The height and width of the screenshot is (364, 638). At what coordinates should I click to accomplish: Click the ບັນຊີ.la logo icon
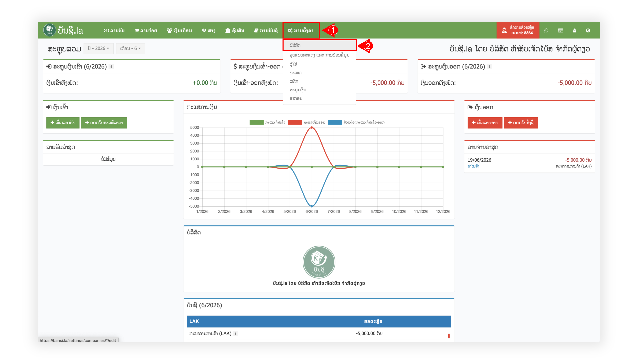point(49,30)
